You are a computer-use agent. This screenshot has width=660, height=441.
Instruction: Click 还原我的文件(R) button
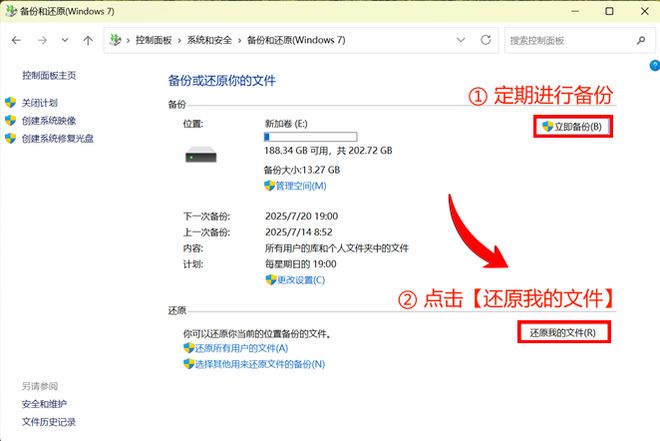click(563, 332)
